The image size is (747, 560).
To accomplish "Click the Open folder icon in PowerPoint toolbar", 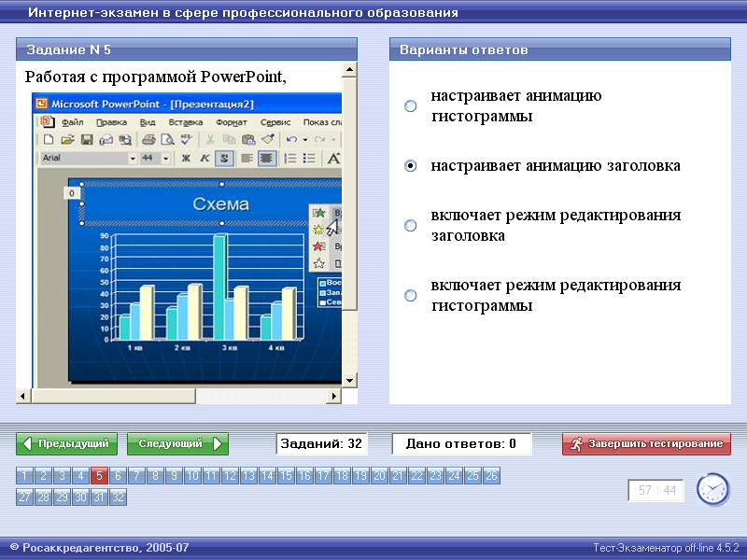I will 67,139.
